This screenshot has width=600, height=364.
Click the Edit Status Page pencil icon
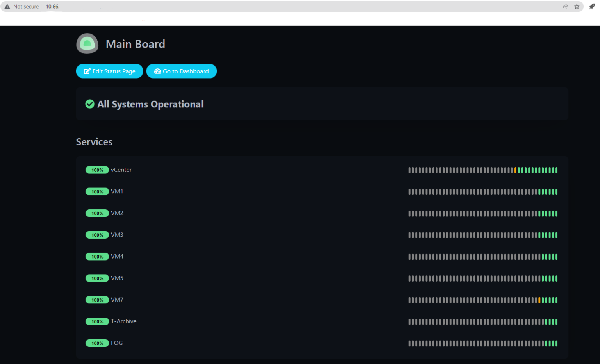point(87,71)
